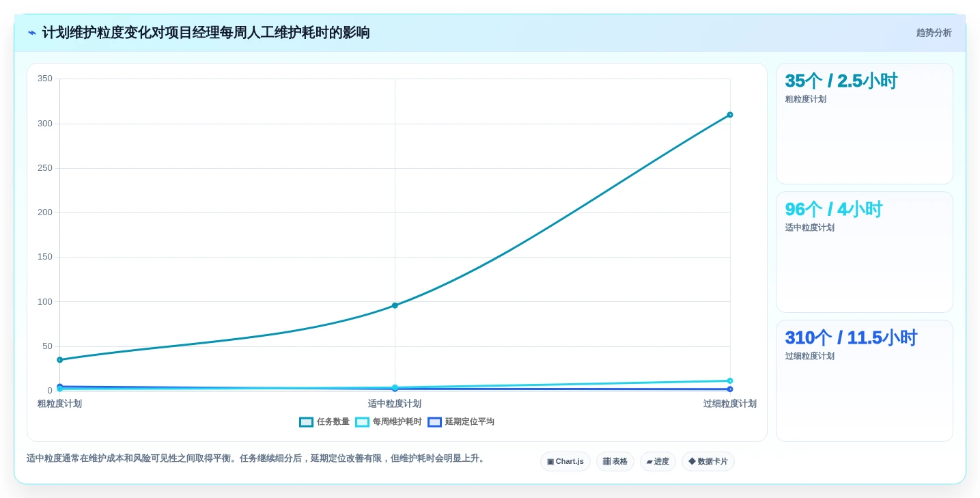Viewport: 980px width, 498px height.
Task: Open the 96个 / 4小时 card
Action: pos(865,252)
